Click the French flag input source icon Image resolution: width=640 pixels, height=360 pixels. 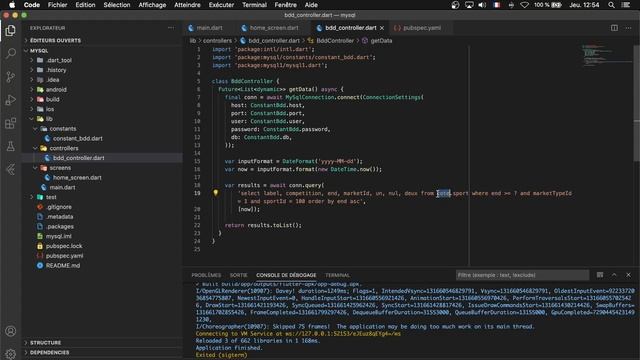(497, 5)
